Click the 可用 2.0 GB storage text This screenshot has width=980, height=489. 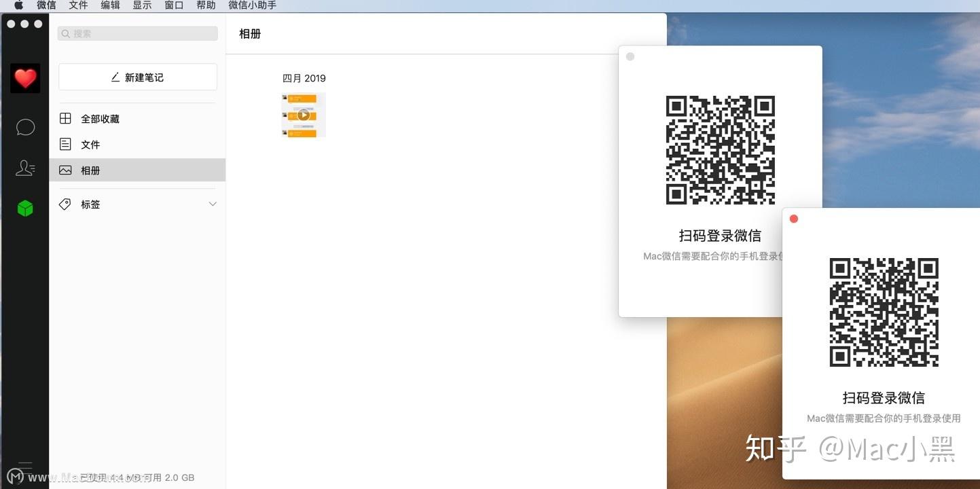pyautogui.click(x=170, y=477)
